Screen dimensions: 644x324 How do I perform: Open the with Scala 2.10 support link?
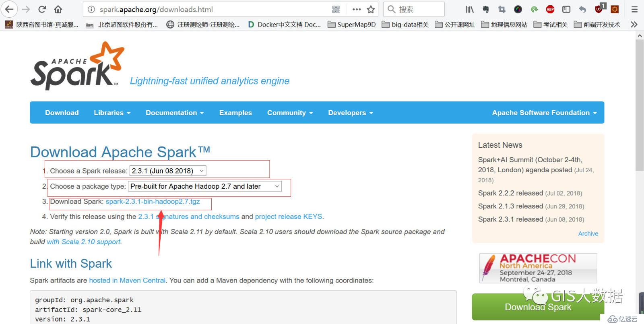click(x=84, y=242)
